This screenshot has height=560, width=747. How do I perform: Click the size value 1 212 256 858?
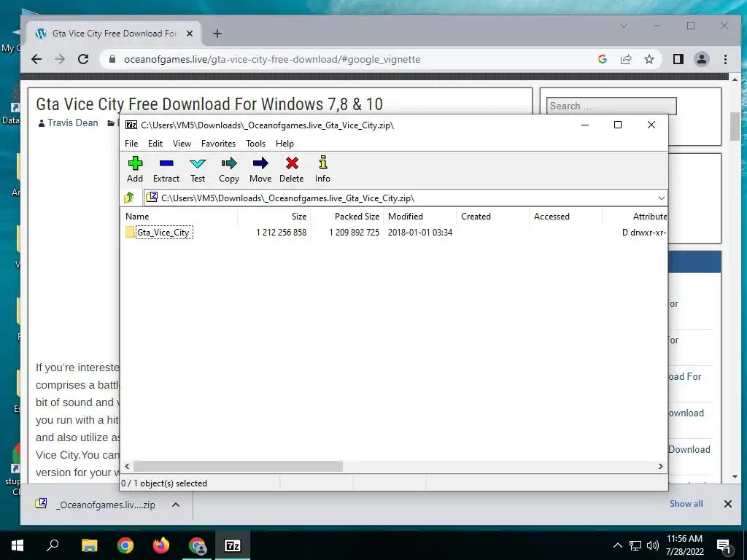click(x=281, y=233)
